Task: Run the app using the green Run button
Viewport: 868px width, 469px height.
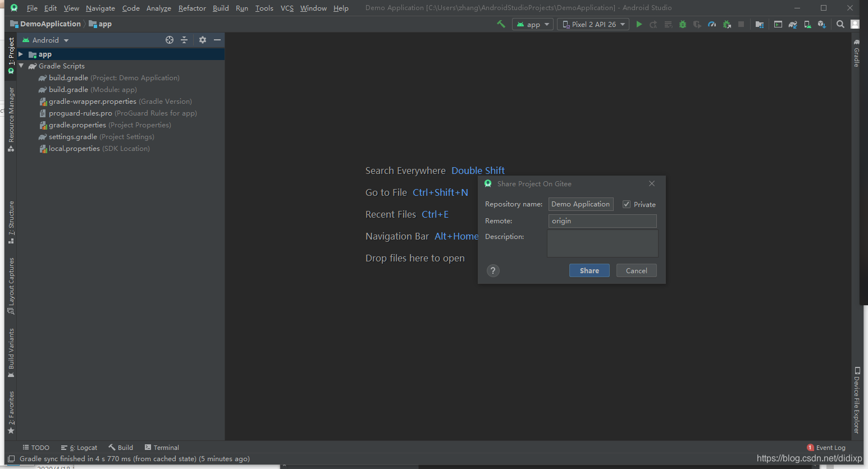Action: 639,24
